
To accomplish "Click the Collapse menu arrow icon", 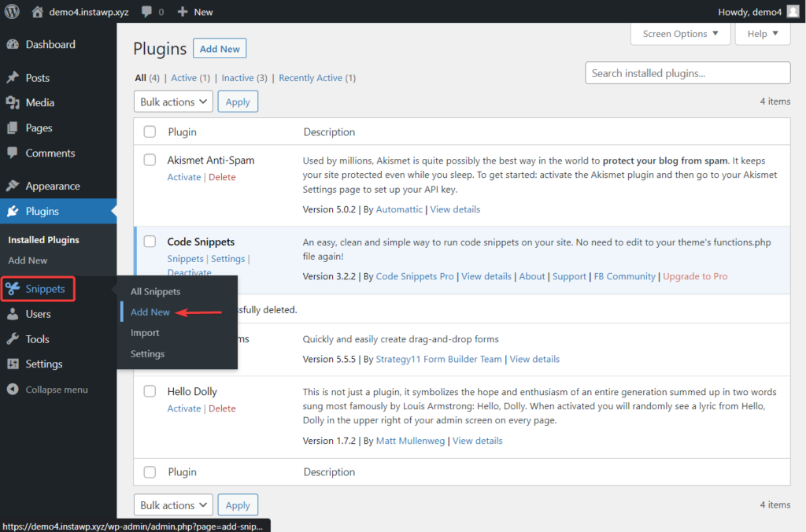I will (13, 390).
